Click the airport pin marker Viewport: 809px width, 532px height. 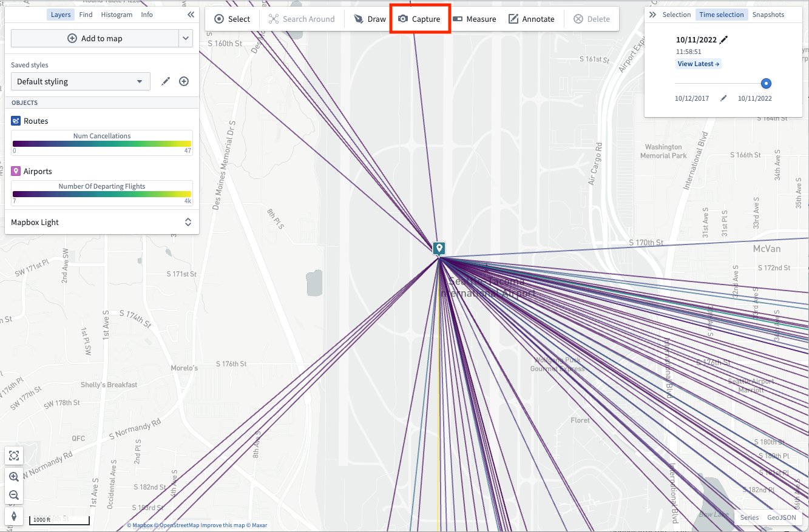[439, 249]
